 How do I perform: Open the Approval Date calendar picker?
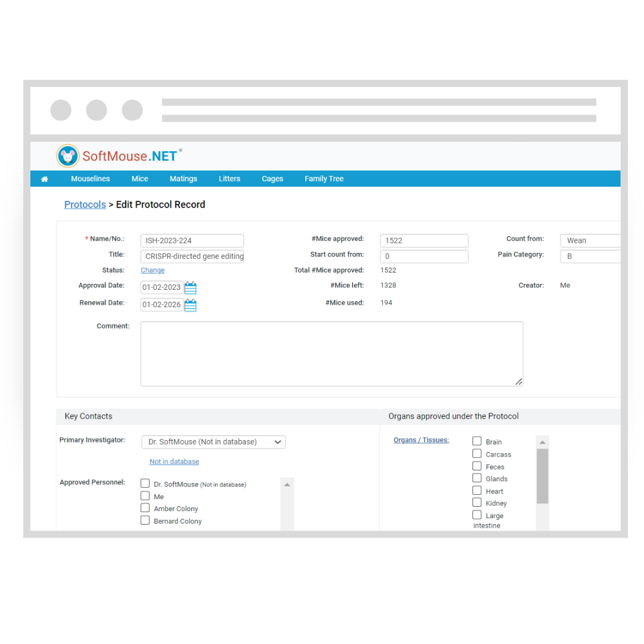(190, 287)
